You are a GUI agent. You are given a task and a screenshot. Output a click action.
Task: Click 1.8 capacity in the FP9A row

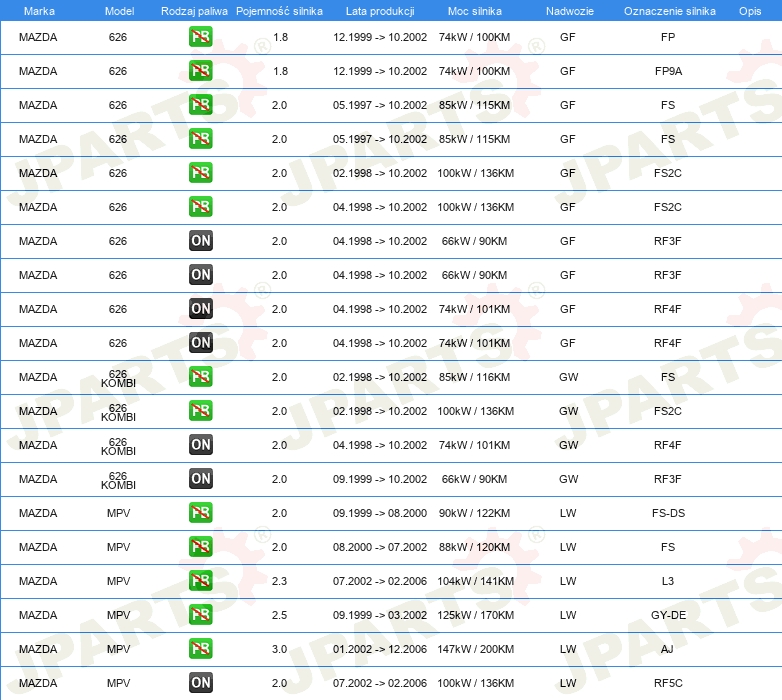pyautogui.click(x=280, y=71)
